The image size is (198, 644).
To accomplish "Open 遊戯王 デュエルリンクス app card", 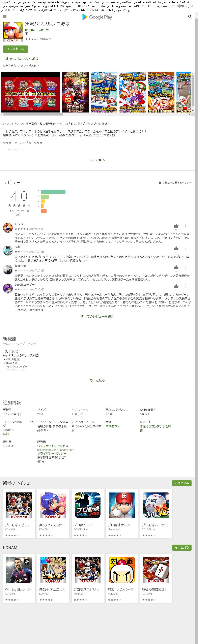I will [53, 578].
